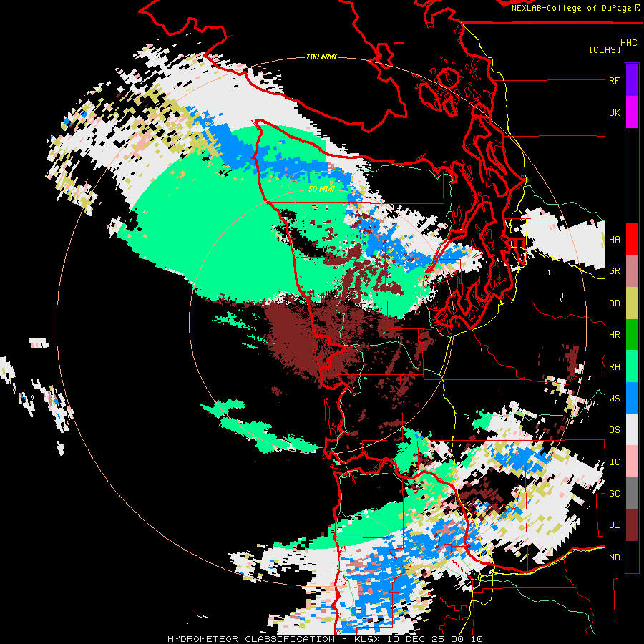This screenshot has width=644, height=644.
Task: Click the 'GR' legend label
Action: point(614,271)
